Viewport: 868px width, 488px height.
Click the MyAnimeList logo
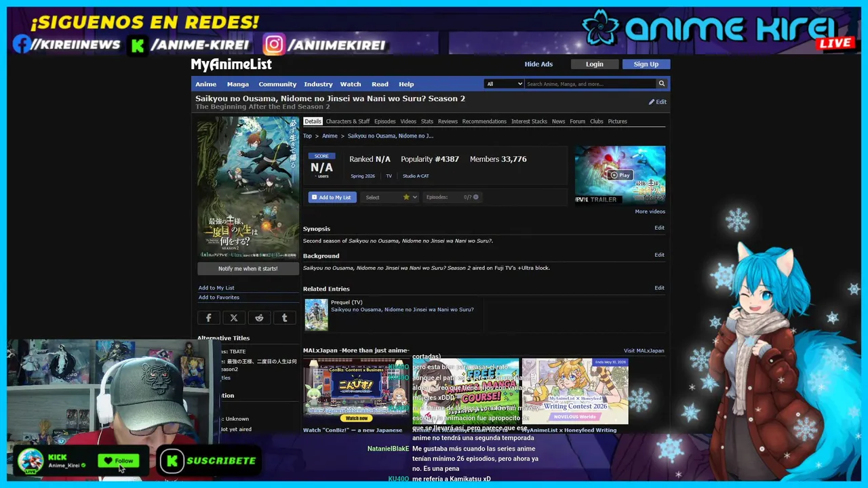pos(231,64)
